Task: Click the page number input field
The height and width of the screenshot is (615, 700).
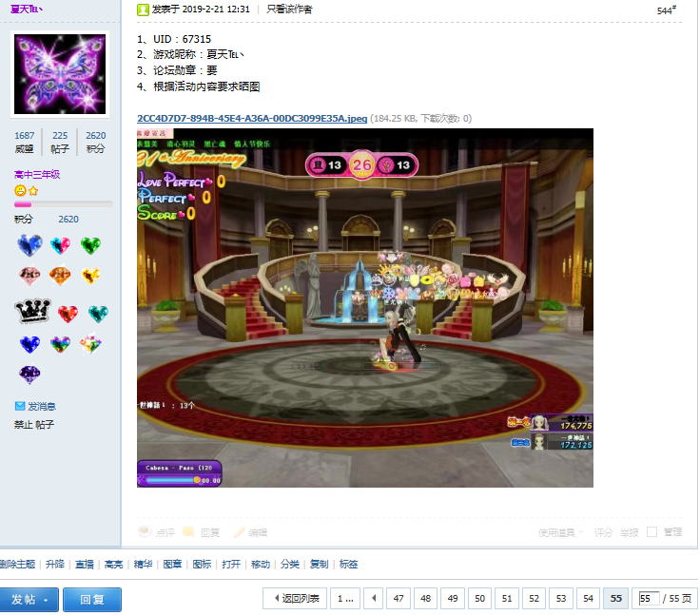Action: 649,599
